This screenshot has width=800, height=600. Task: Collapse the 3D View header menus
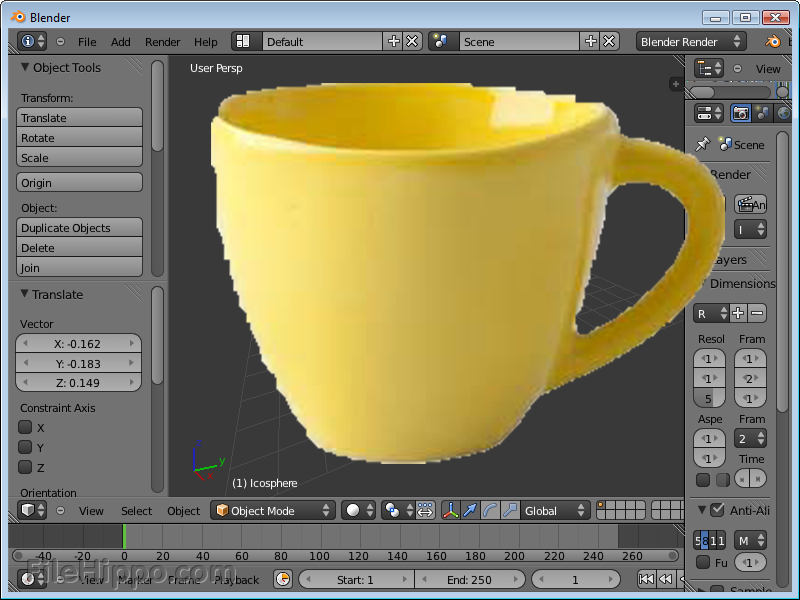tap(60, 510)
